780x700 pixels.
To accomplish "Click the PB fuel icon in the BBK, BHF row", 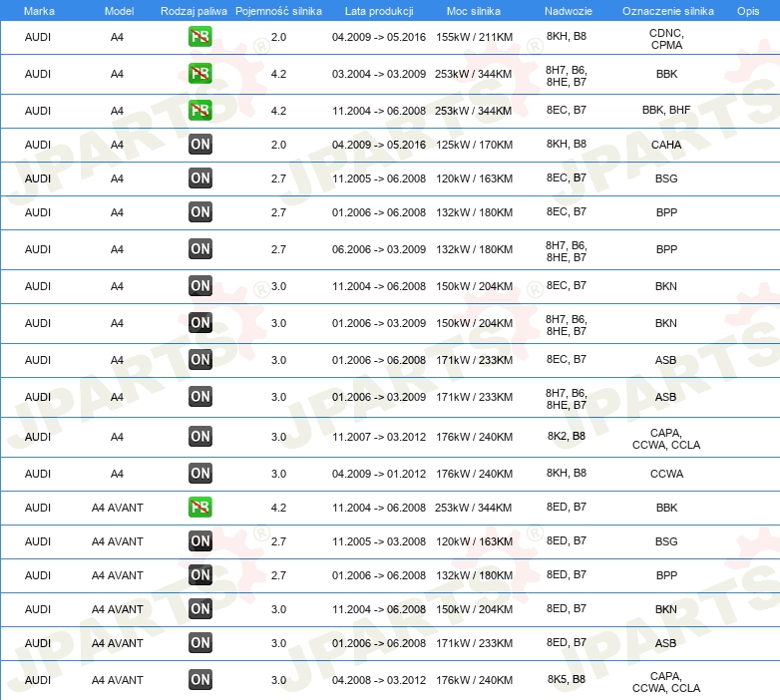I will [200, 110].
